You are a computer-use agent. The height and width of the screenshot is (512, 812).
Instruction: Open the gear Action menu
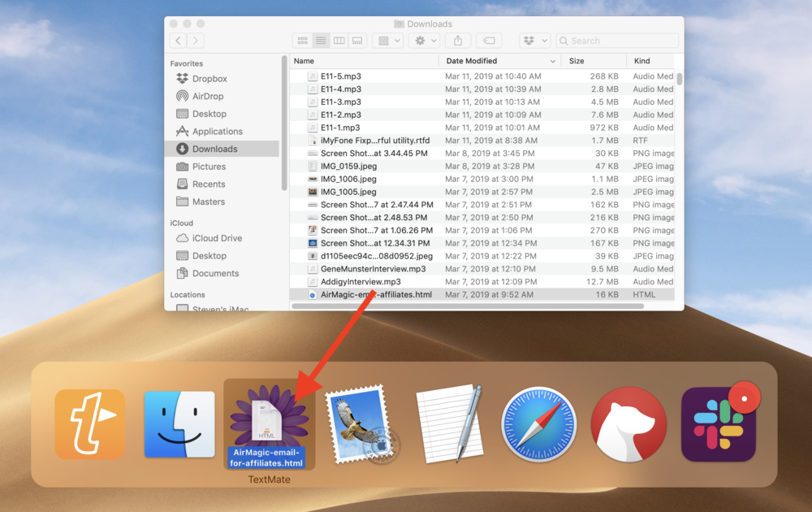coord(425,41)
